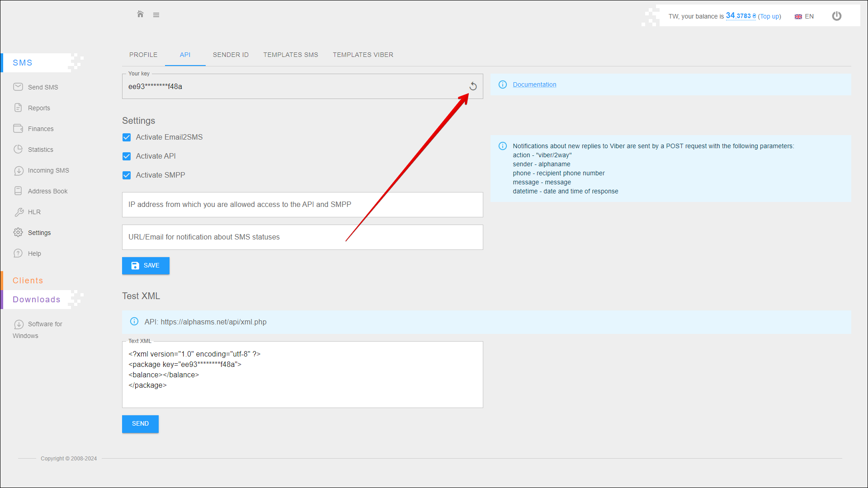Collapse the Downloads sidebar section
This screenshot has width=868, height=488.
tap(36, 300)
